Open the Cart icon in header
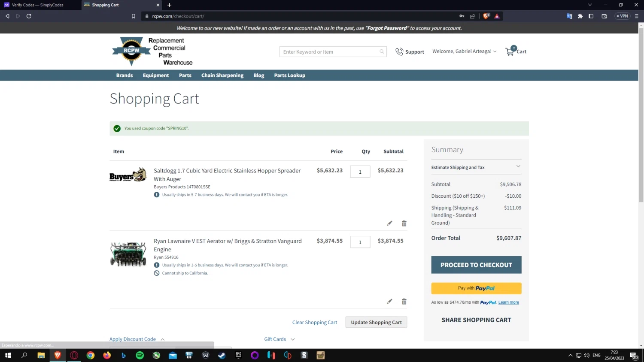This screenshot has height=362, width=644. point(516,51)
